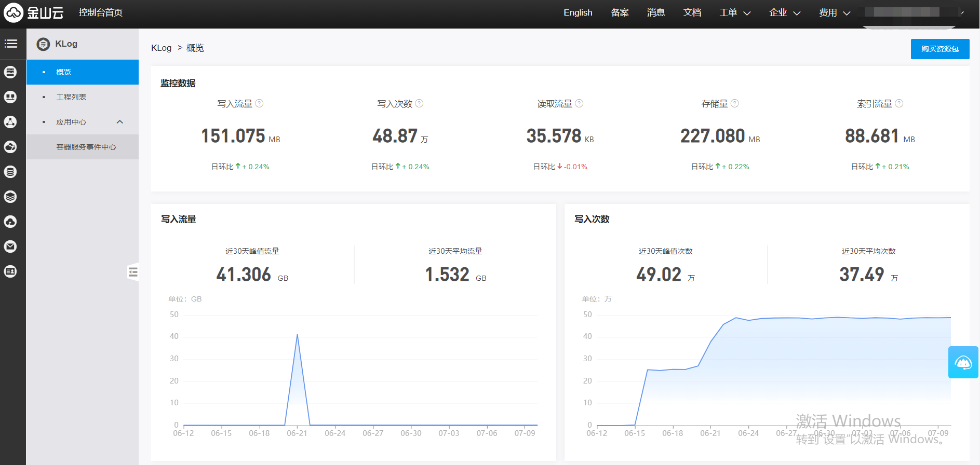Screen dimensions: 980x465
Task: Click the stacked layers icon in the sidebar
Action: [10, 197]
